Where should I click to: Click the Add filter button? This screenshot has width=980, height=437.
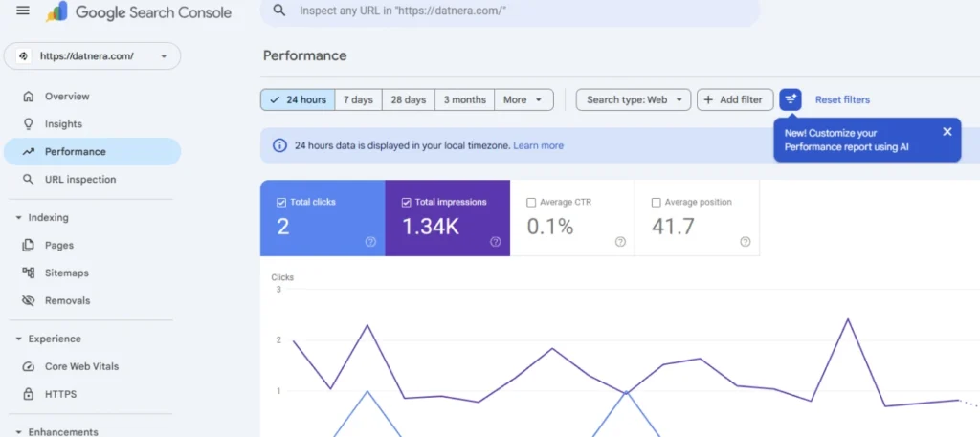[x=735, y=99]
